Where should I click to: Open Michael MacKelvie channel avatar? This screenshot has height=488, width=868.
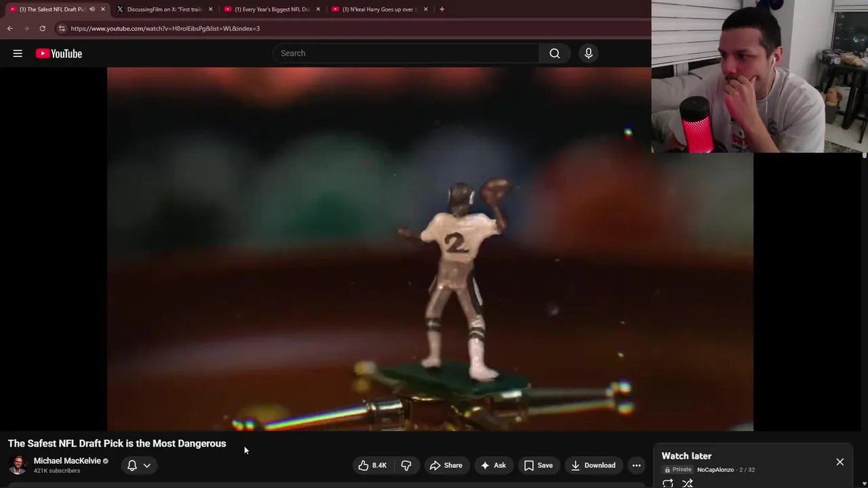18,465
